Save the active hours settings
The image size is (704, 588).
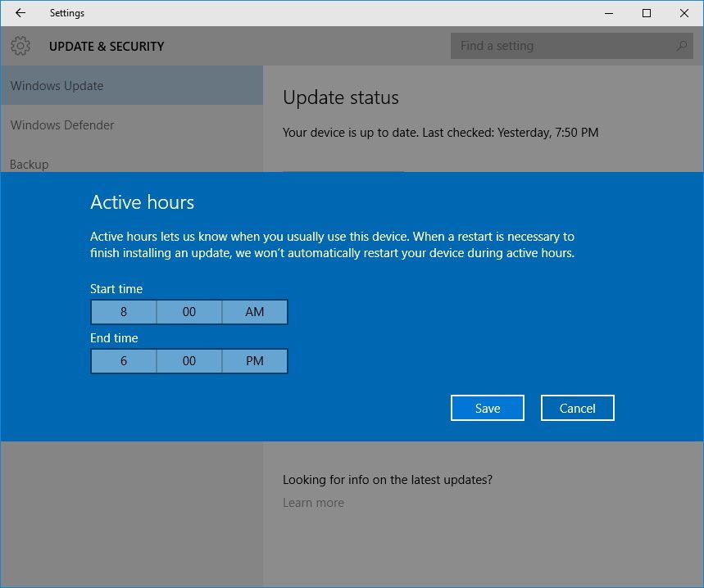487,407
